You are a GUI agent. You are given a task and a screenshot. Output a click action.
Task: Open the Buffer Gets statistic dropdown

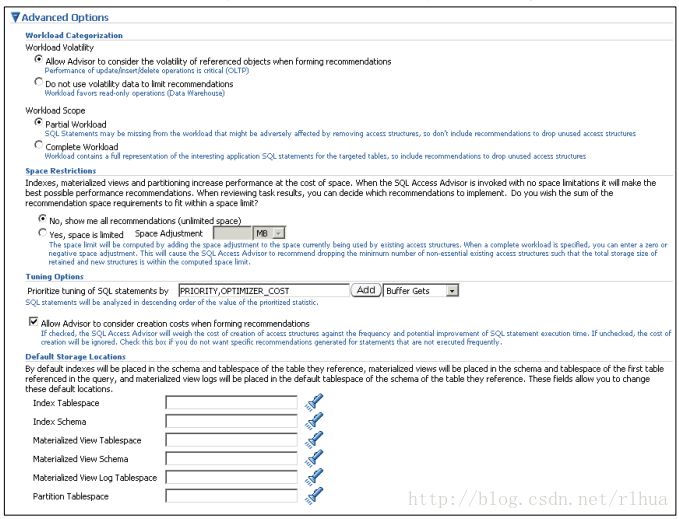(420, 291)
